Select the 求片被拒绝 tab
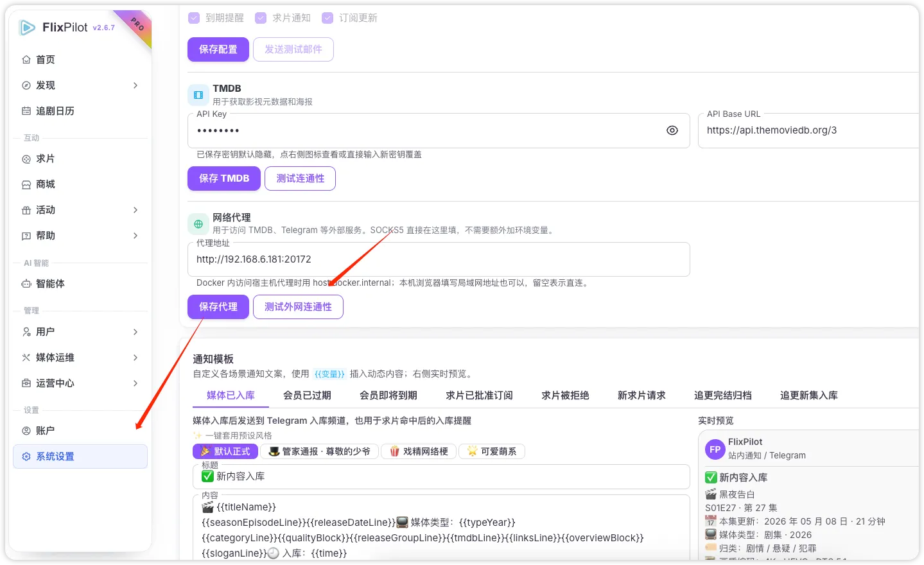Image resolution: width=924 pixels, height=565 pixels. pyautogui.click(x=565, y=395)
